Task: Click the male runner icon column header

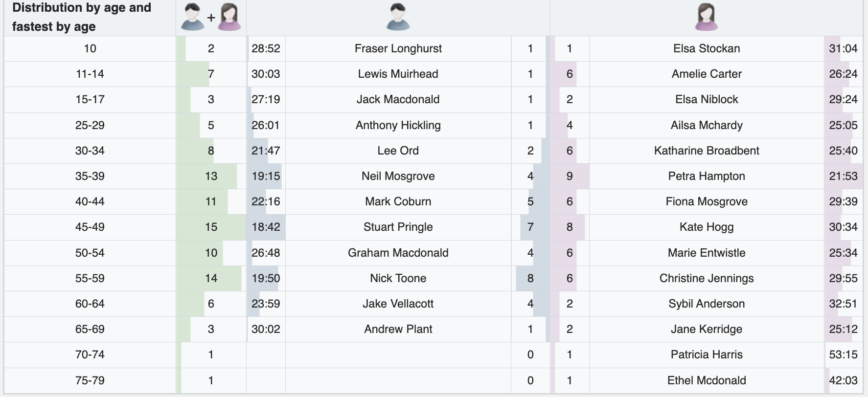Action: tap(398, 17)
